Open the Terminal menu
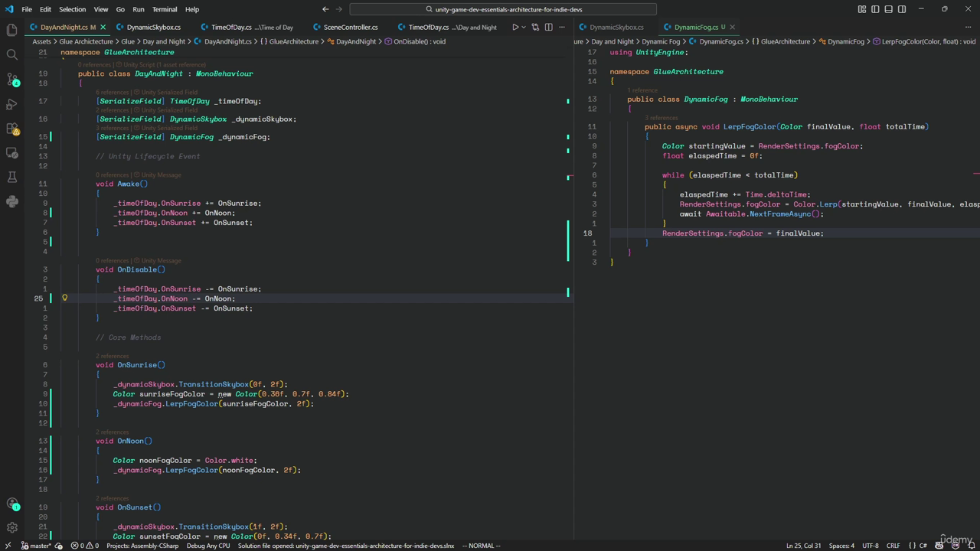 click(165, 9)
